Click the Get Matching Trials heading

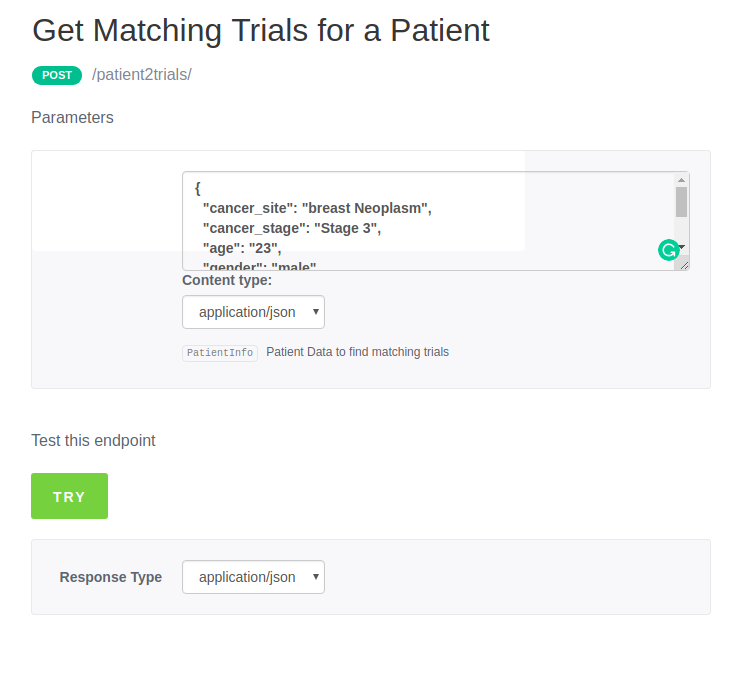261,30
